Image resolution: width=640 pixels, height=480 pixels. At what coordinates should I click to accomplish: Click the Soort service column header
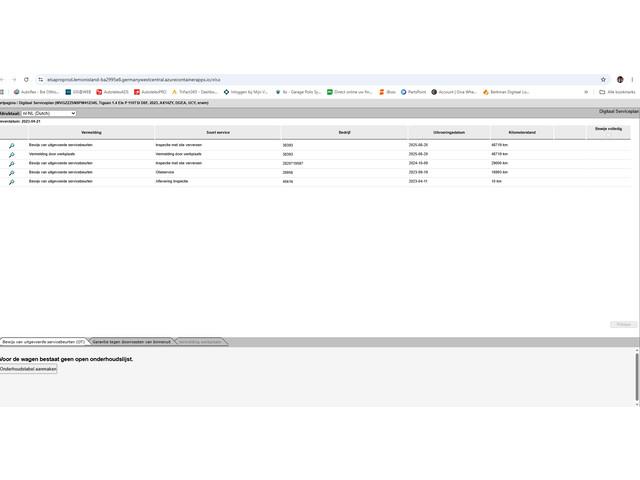click(218, 133)
